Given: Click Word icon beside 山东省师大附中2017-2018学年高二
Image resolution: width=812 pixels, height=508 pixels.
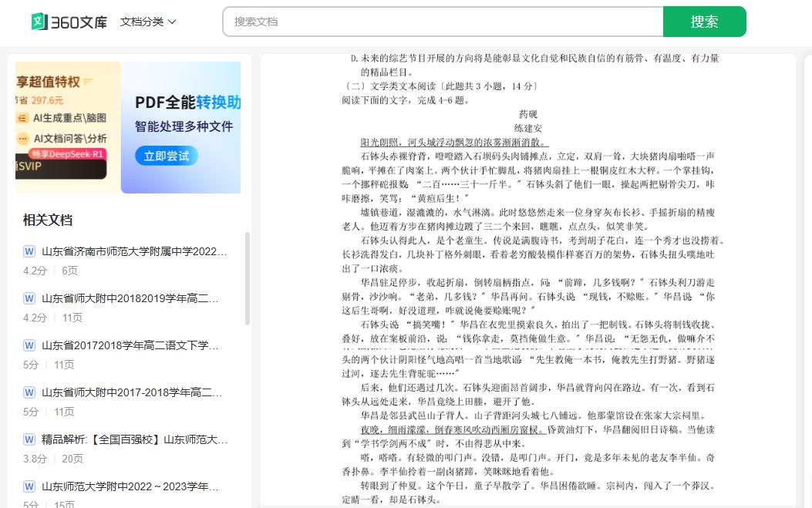Looking at the screenshot, I should click(29, 392).
